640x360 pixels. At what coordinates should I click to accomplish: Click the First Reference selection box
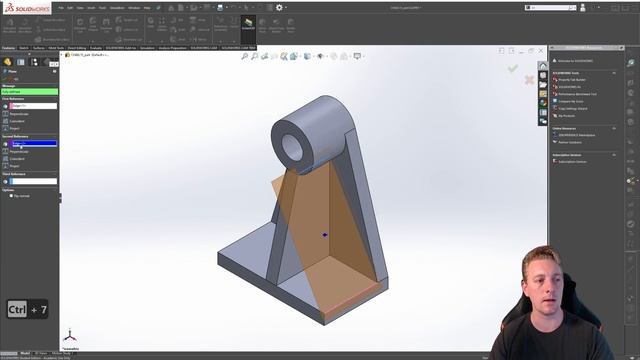point(33,106)
